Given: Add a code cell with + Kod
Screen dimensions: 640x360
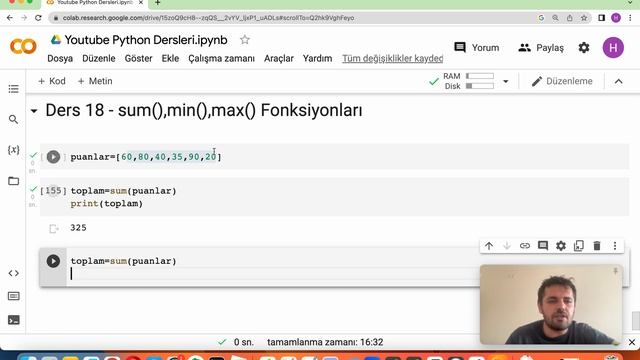Looking at the screenshot, I should click(51, 81).
